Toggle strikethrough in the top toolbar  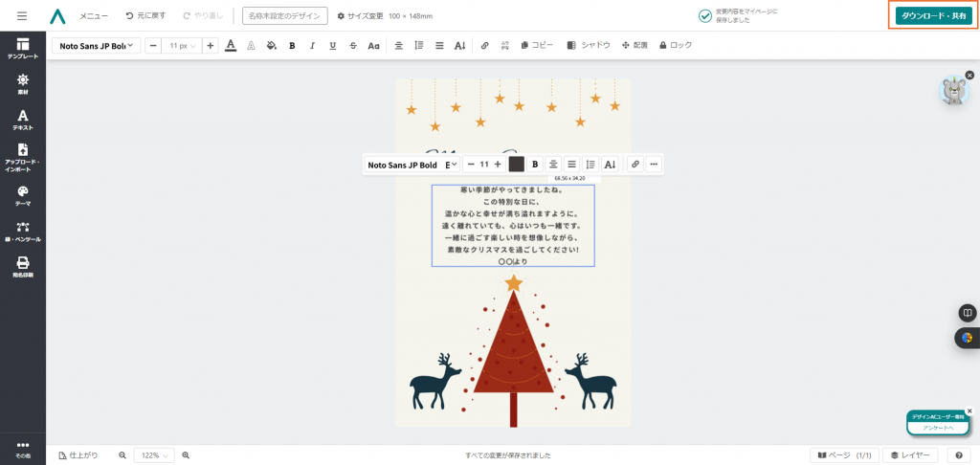pyautogui.click(x=353, y=45)
